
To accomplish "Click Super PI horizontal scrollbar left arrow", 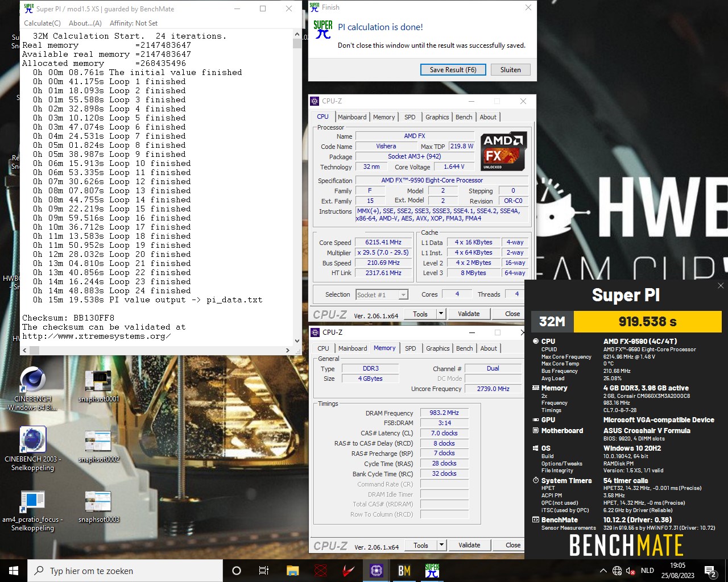I will pos(24,351).
